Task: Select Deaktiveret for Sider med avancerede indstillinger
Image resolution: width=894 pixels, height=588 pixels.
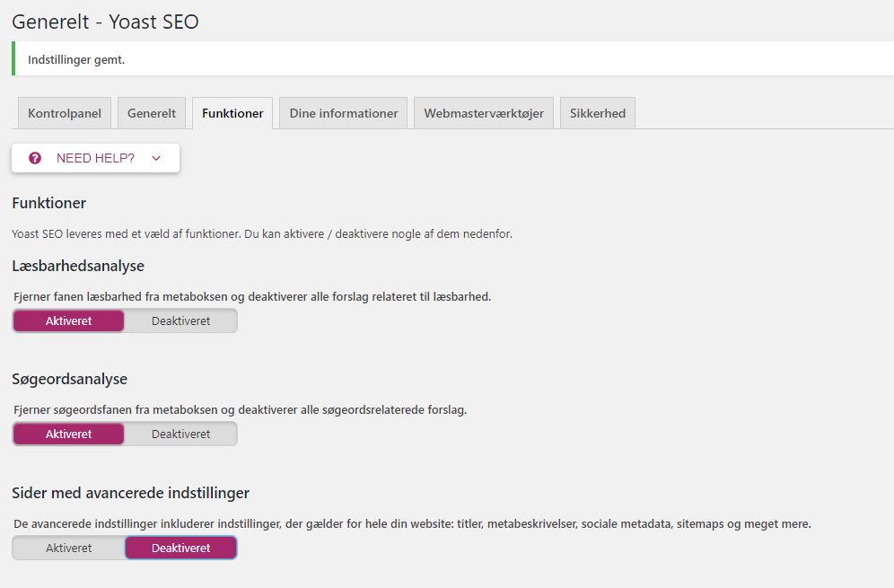Action: 180,548
